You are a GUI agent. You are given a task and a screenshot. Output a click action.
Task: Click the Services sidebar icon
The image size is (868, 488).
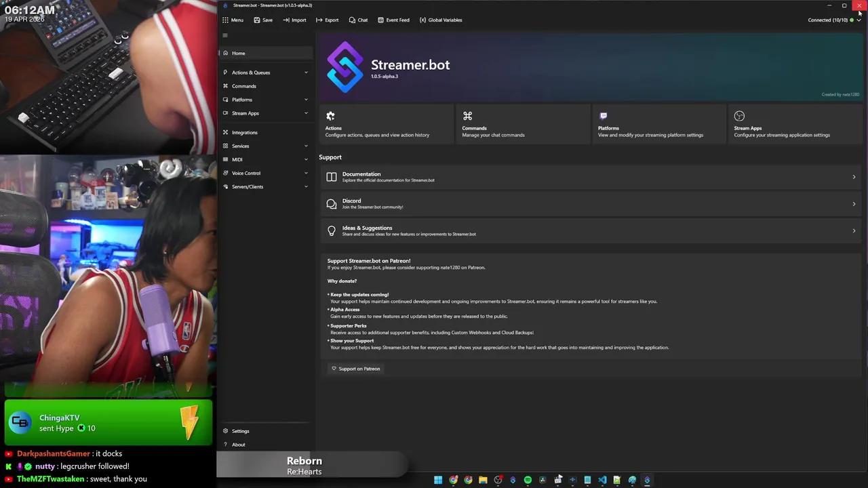(x=225, y=146)
